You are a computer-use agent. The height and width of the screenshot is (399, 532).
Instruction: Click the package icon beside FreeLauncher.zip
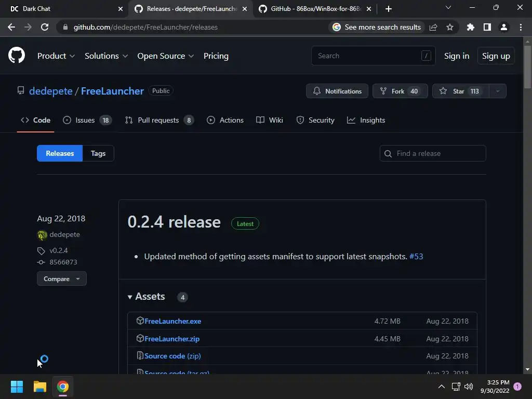click(140, 338)
